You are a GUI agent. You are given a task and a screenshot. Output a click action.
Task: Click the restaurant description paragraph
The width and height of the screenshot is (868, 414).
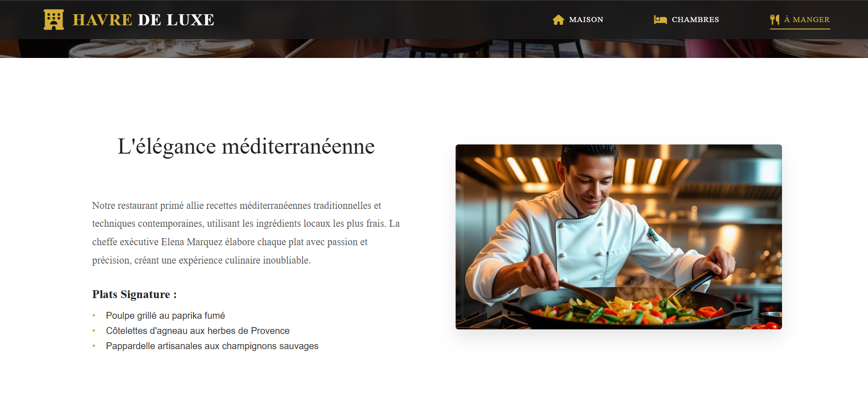click(x=246, y=233)
